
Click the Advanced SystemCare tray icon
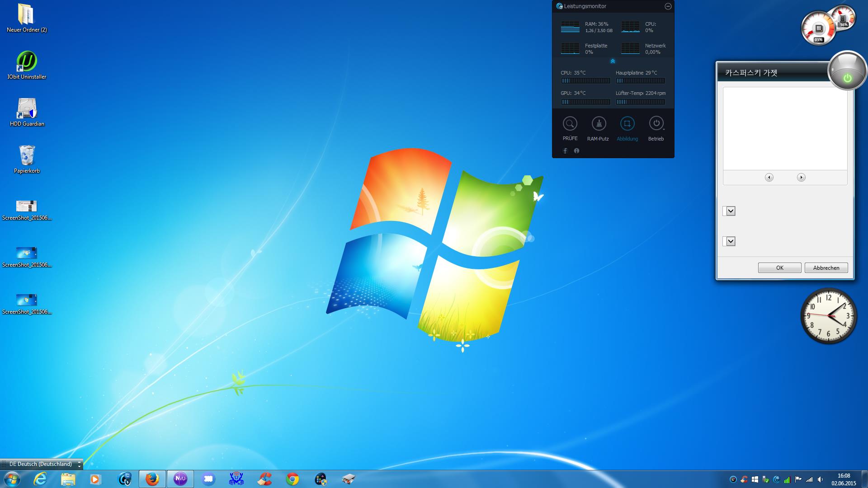pyautogui.click(x=777, y=479)
